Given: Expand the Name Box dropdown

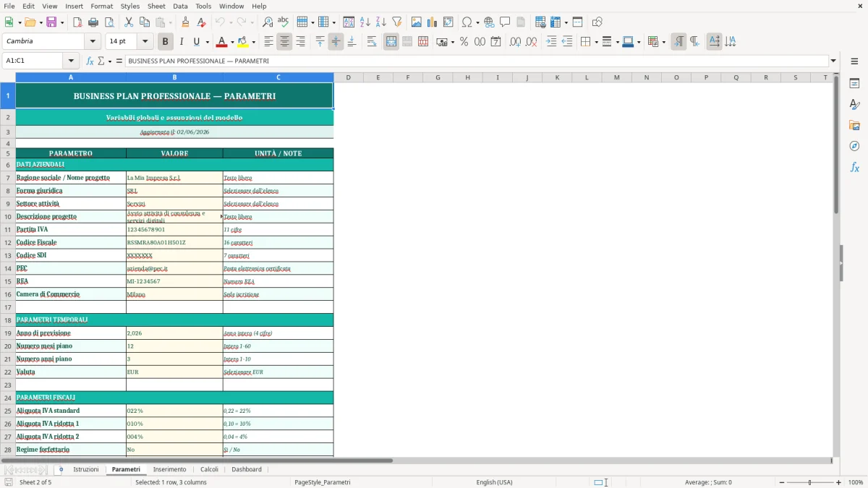Looking at the screenshot, I should point(71,61).
